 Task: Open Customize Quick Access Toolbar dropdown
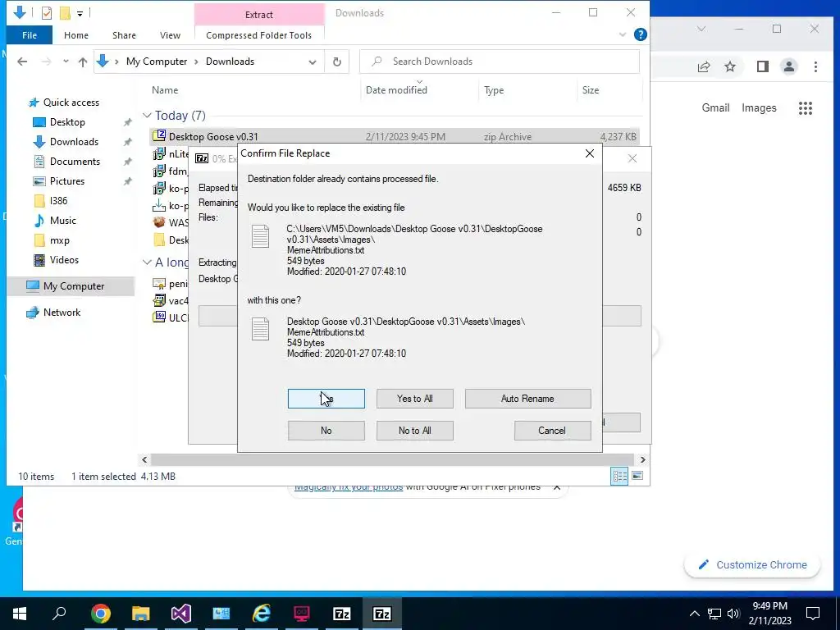coord(80,13)
